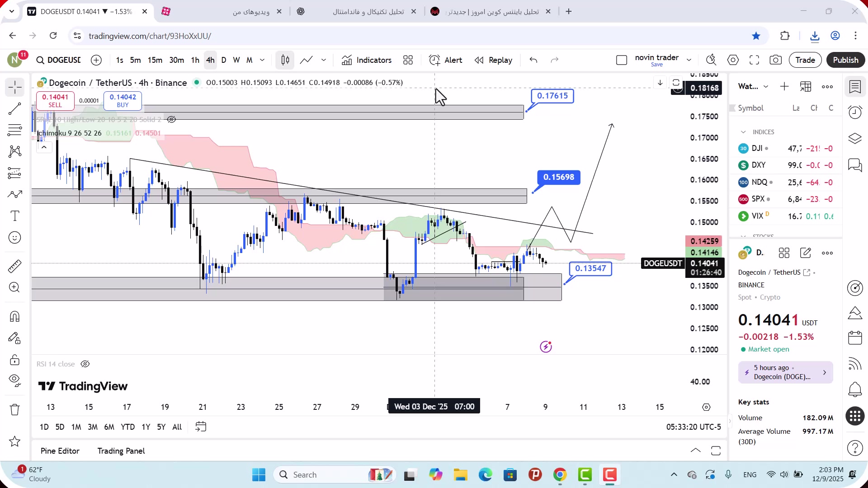The width and height of the screenshot is (868, 488).
Task: Open the emoji and icons tool
Action: click(x=15, y=238)
